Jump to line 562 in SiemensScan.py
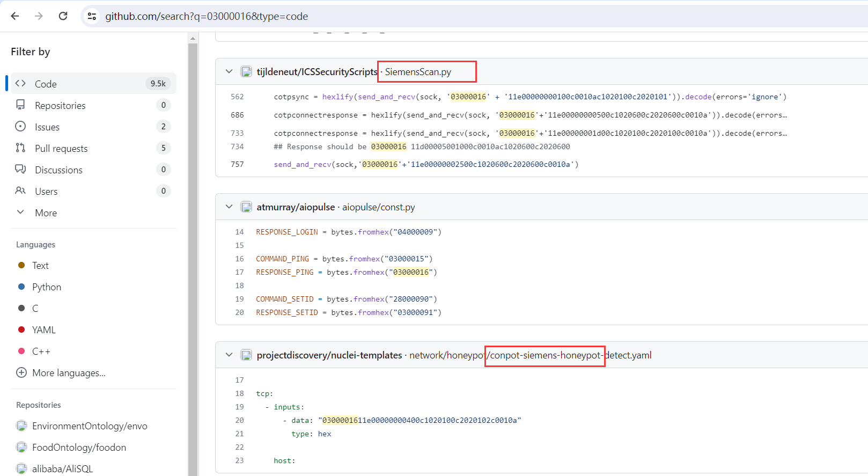This screenshot has width=868, height=476. (x=237, y=97)
